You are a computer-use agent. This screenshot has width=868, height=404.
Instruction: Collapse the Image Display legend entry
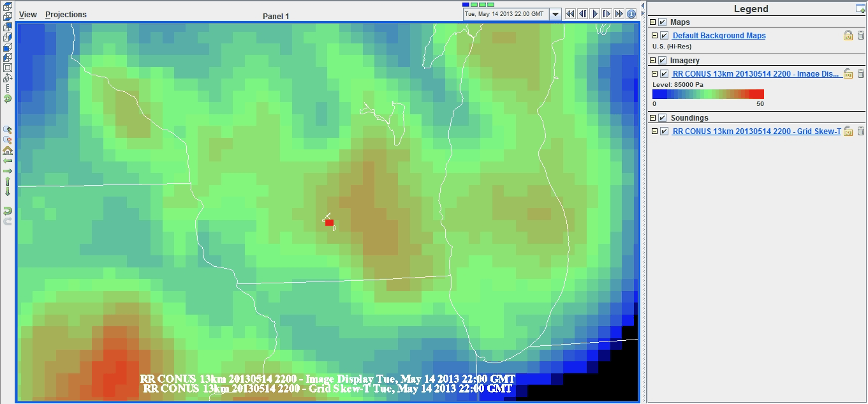point(655,74)
